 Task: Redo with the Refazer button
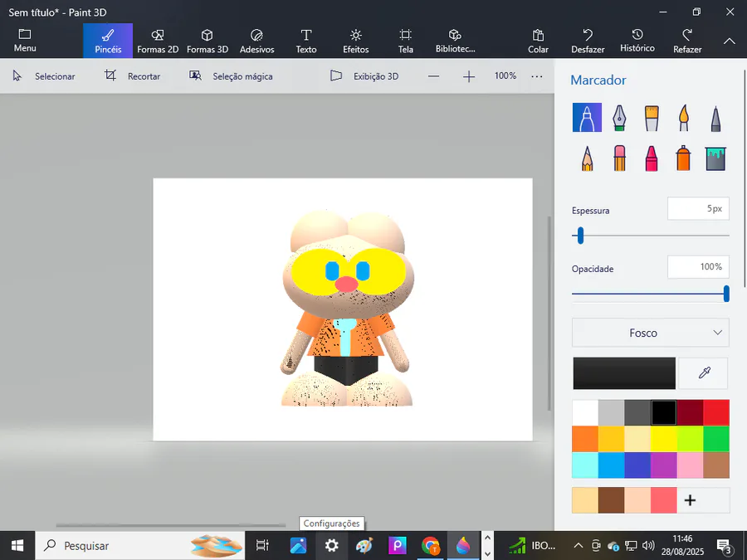tap(687, 41)
